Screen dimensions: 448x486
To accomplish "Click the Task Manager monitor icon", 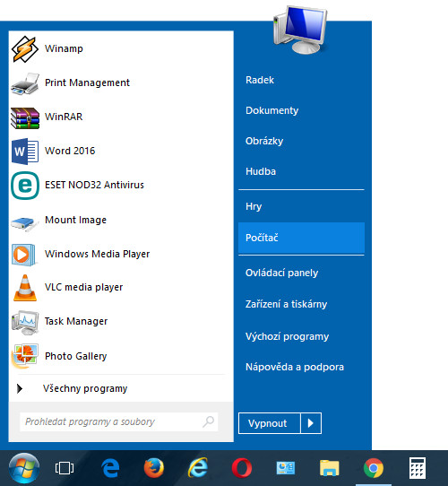I will tap(25, 322).
